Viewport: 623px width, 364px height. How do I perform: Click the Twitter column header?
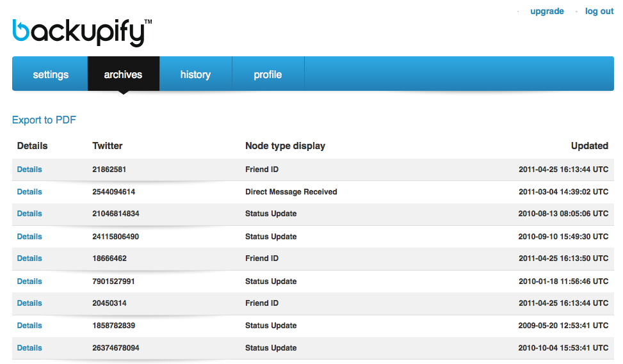point(108,146)
